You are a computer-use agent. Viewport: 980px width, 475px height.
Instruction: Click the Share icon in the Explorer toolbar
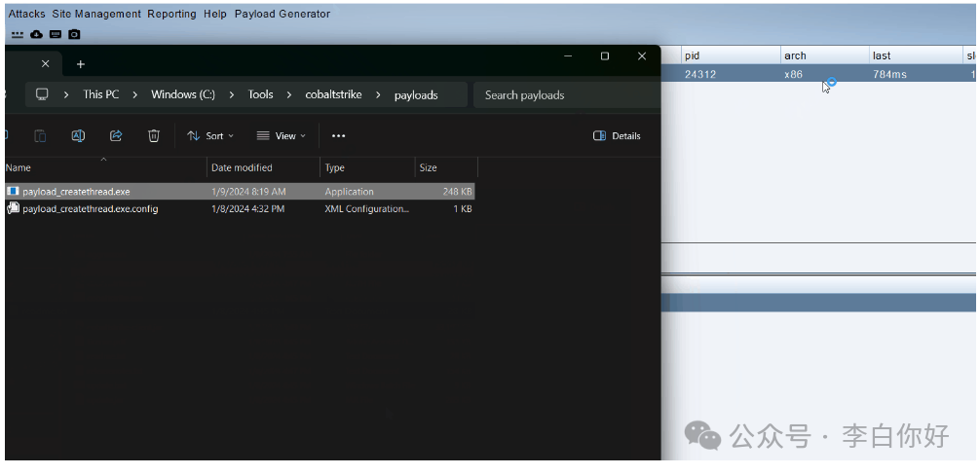116,135
